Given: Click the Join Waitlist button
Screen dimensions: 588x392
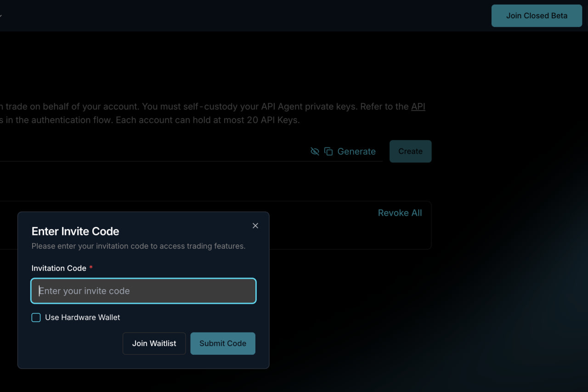Looking at the screenshot, I should point(154,343).
